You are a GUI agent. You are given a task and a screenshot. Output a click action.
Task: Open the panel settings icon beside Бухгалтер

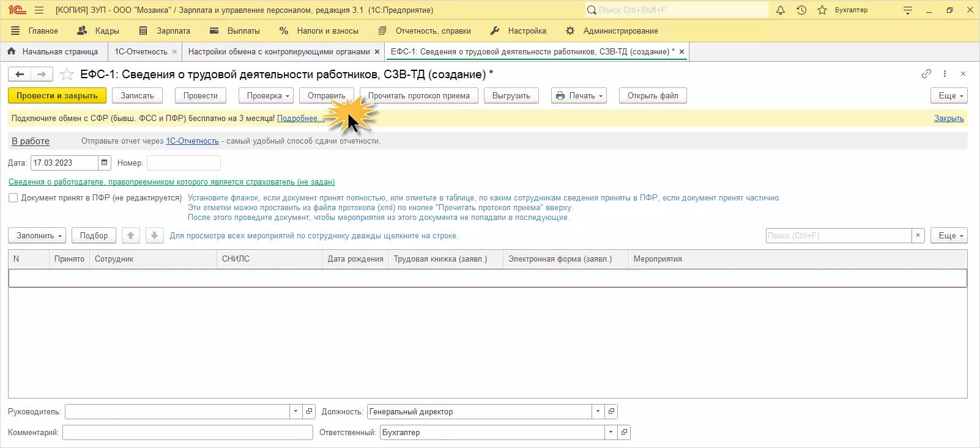coord(908,10)
